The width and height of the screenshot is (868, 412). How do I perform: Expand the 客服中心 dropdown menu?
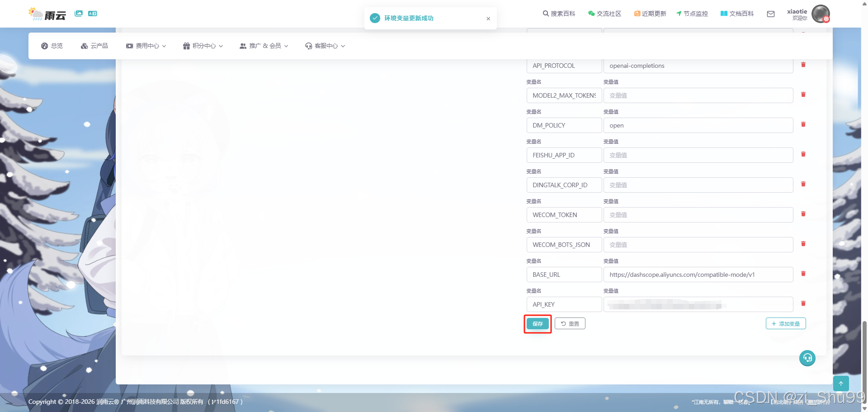coord(324,45)
